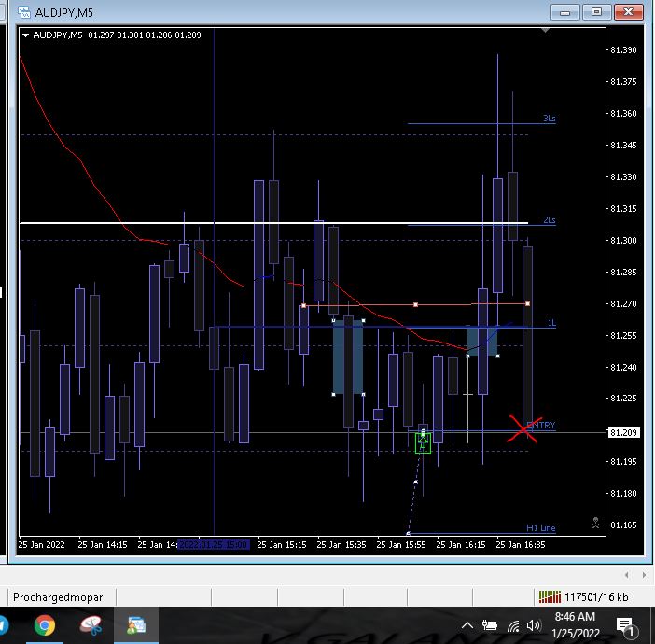This screenshot has height=644, width=655.
Task: Click the connection status bars icon
Action: [550, 596]
